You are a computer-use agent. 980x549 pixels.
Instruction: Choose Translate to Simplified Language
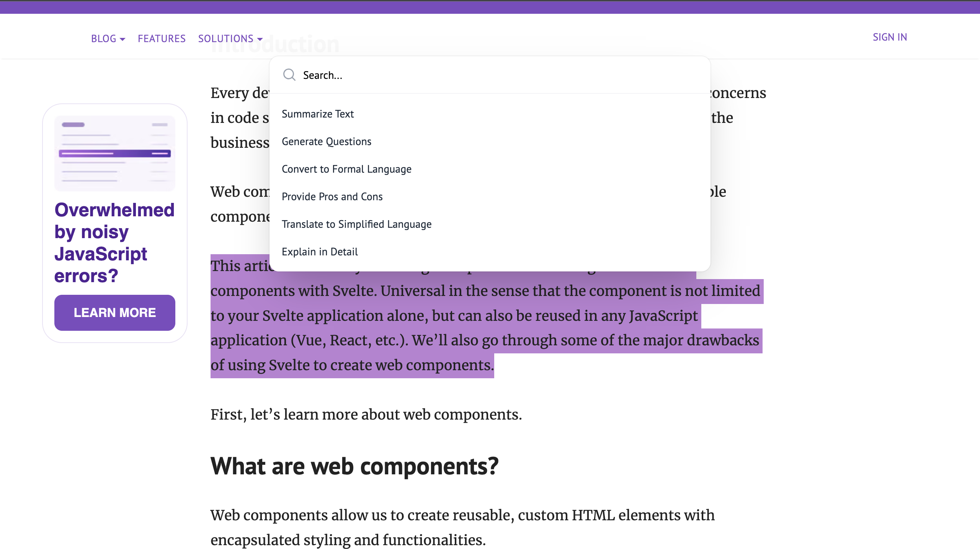pos(356,224)
